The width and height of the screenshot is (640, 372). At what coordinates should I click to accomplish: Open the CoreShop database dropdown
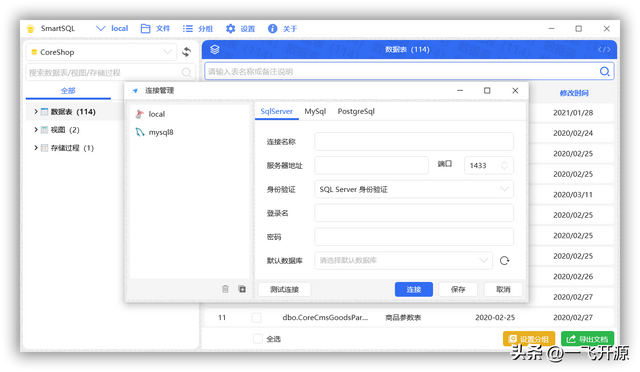(x=101, y=52)
